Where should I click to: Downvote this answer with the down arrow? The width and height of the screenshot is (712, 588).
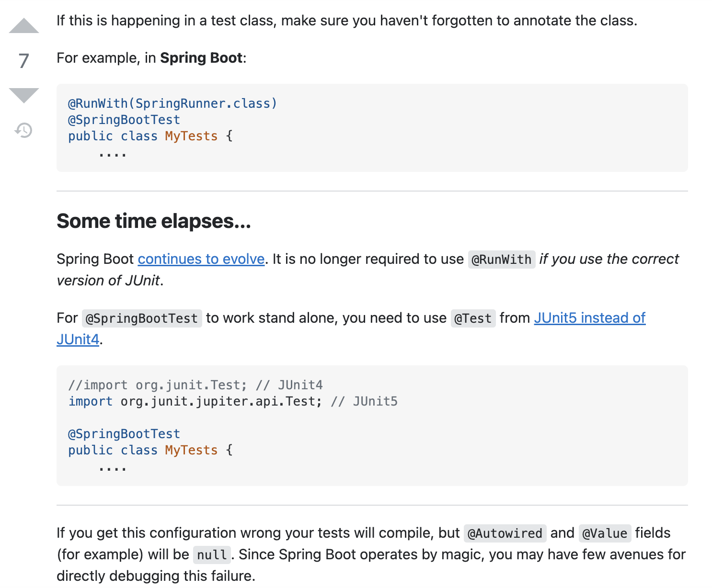(x=24, y=95)
